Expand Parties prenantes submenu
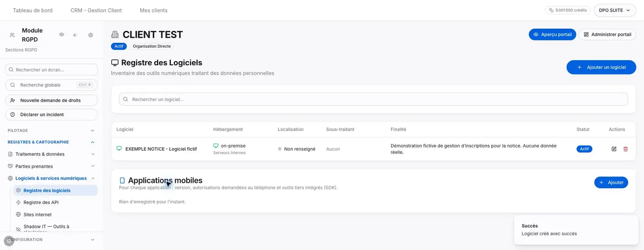644x250 pixels. pyautogui.click(x=92, y=166)
